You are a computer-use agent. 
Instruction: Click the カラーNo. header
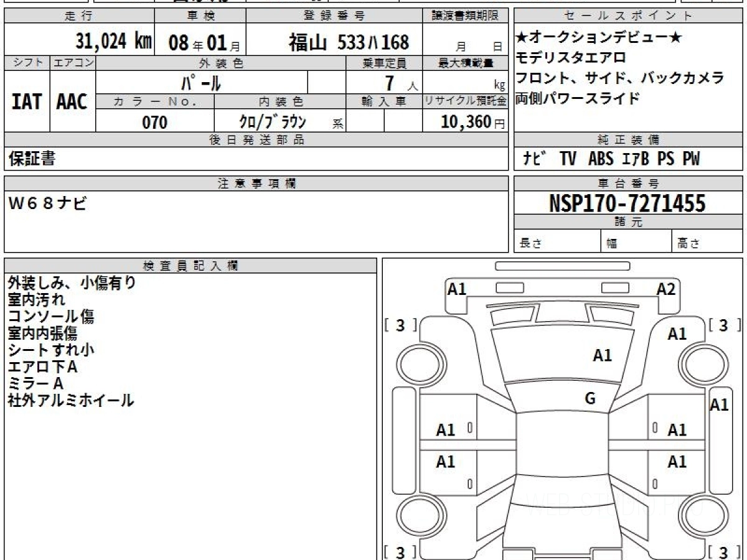click(155, 101)
